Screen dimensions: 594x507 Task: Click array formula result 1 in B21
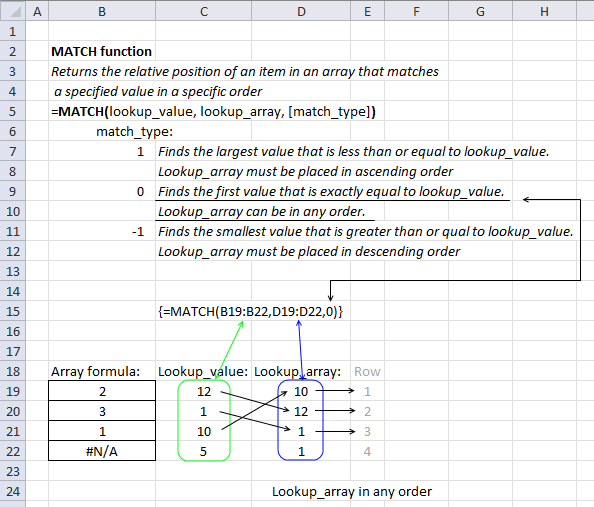pos(102,431)
